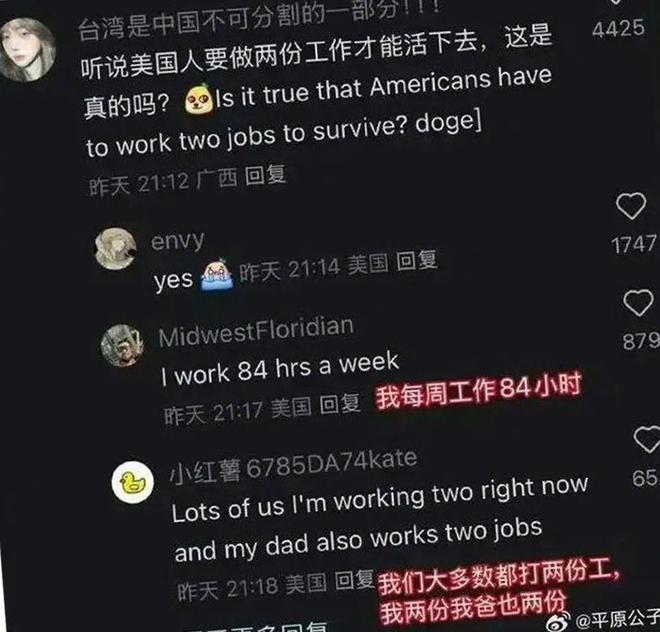Expand more replies at the bottom
Image resolution: width=660 pixels, height=632 pixels.
pyautogui.click(x=261, y=627)
